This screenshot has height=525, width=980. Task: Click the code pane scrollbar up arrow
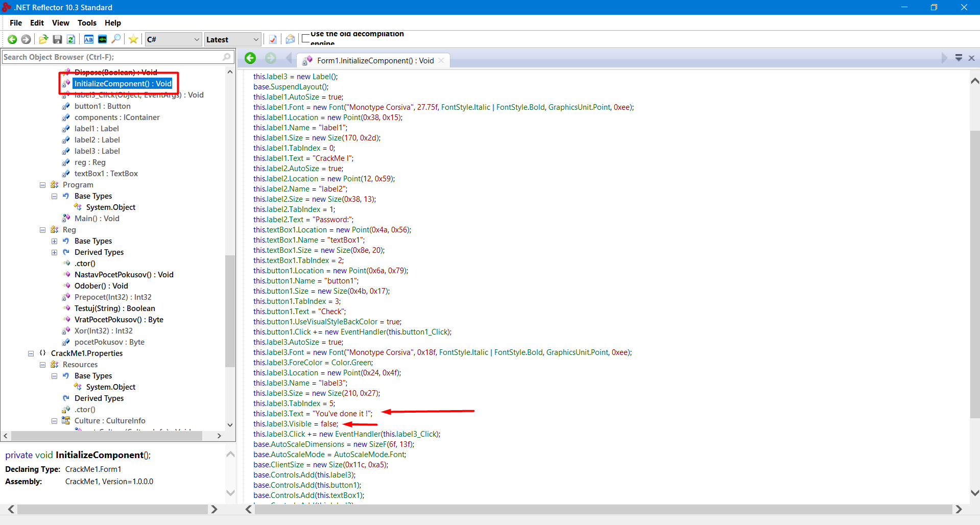[974, 81]
